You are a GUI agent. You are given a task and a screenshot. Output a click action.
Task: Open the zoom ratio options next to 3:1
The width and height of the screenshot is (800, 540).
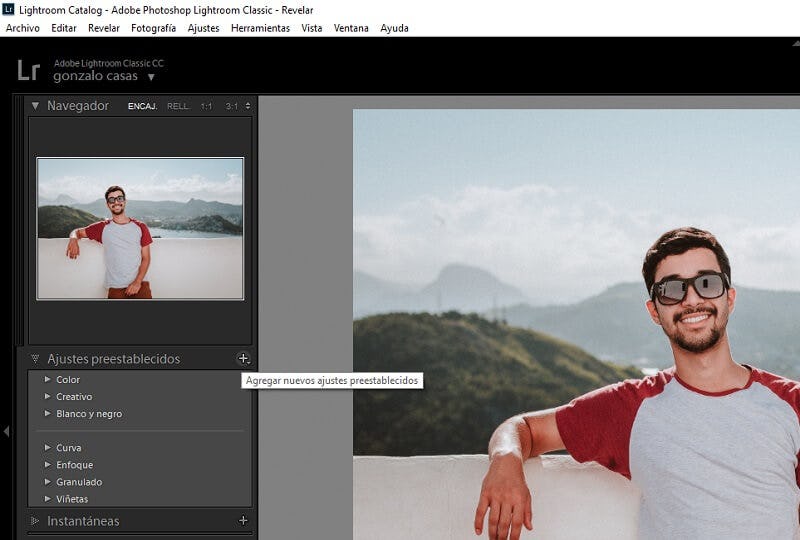click(248, 106)
